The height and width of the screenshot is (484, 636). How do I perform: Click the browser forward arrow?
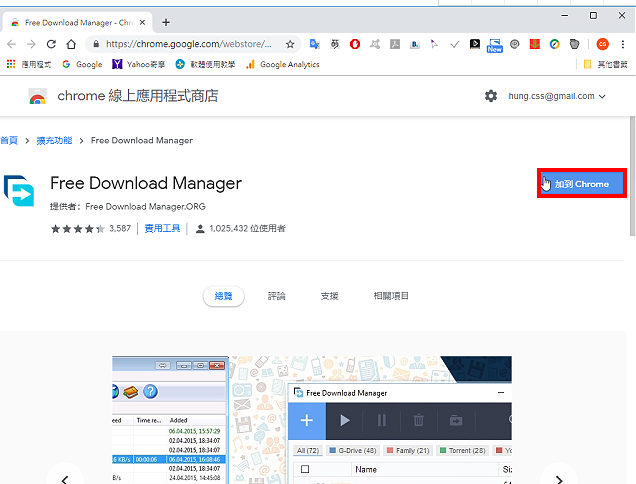click(x=31, y=44)
